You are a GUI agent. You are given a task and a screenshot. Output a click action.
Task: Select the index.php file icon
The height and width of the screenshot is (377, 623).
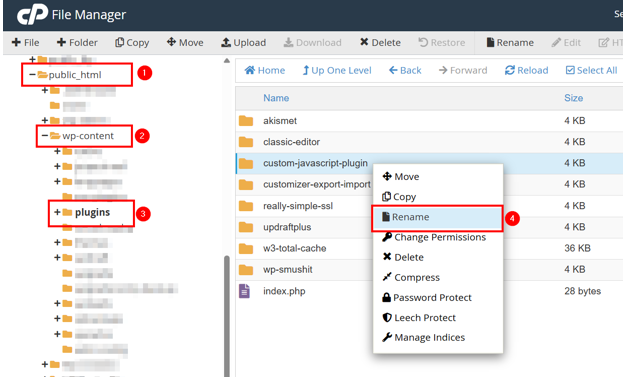(244, 291)
